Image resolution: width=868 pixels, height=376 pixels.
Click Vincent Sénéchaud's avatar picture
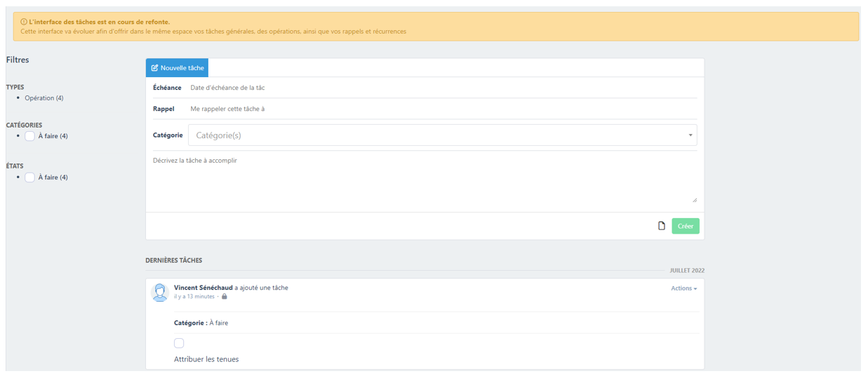pos(160,292)
